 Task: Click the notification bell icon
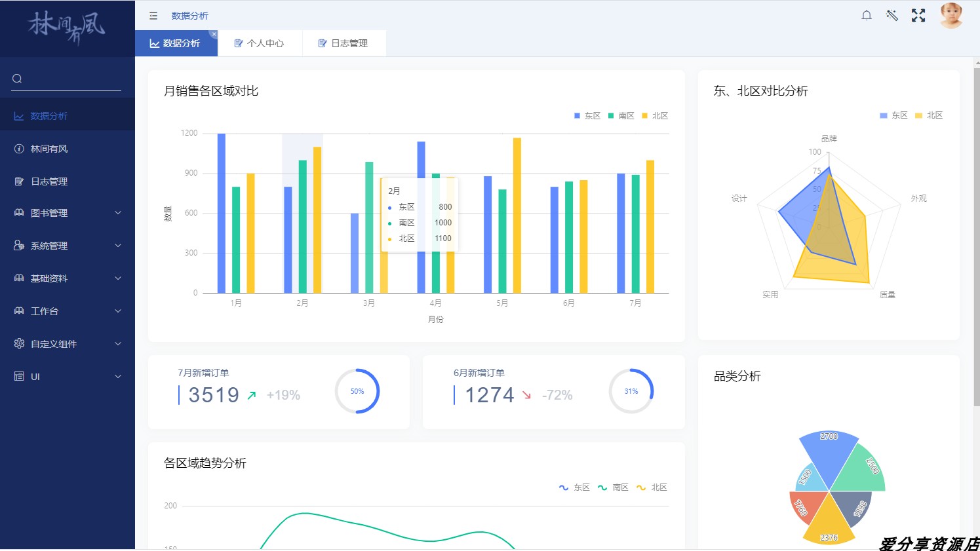867,16
